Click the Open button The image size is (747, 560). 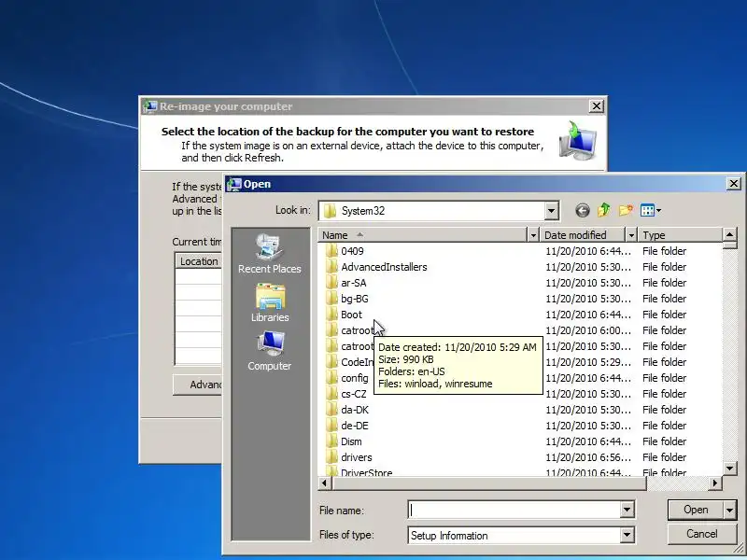pos(696,510)
